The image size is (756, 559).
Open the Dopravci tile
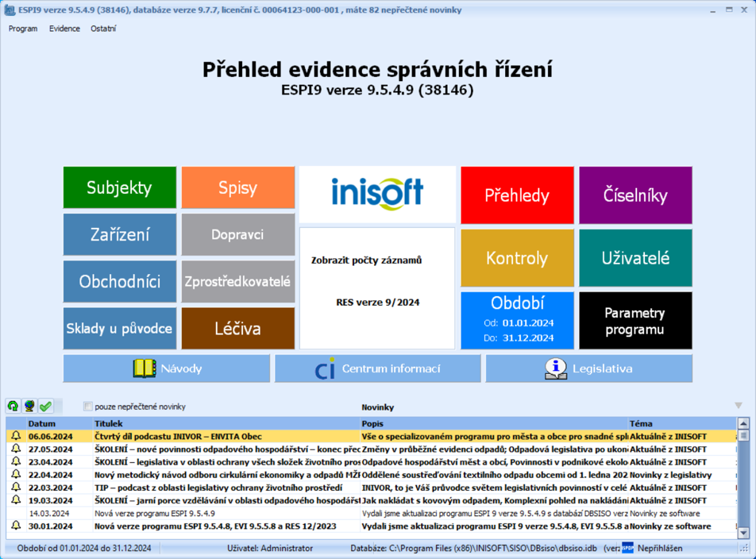click(237, 235)
